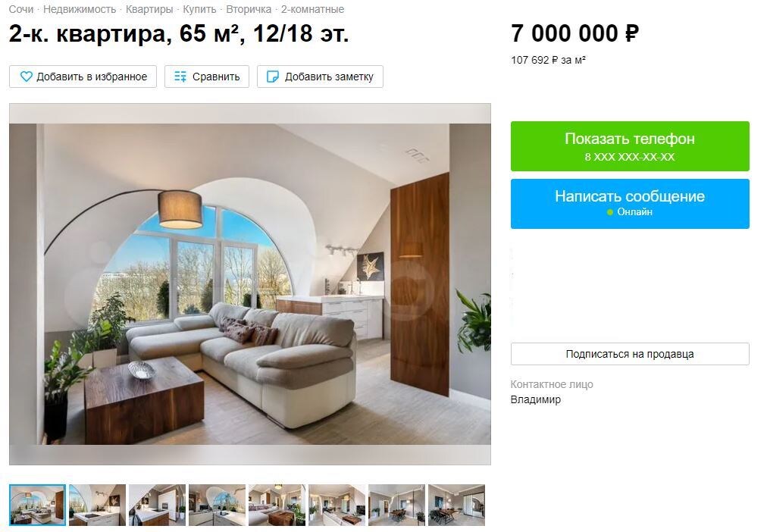Open Сочи breadcrumb link
Image resolution: width=767 pixels, height=532 pixels.
tap(21, 9)
